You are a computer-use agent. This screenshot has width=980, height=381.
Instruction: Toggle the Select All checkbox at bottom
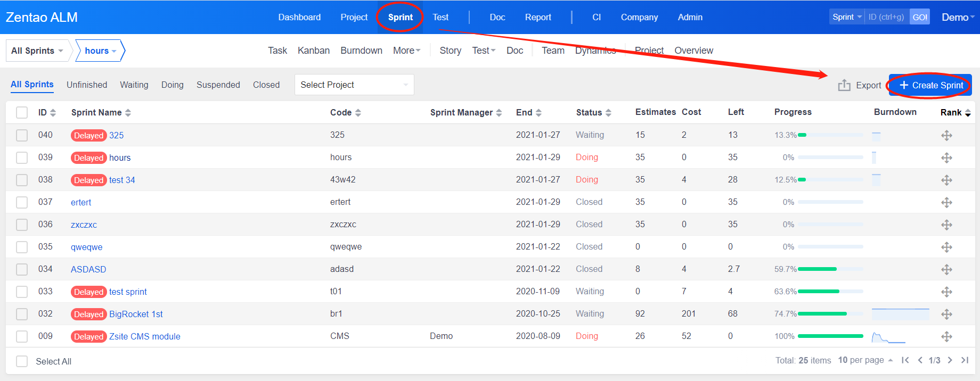pyautogui.click(x=22, y=361)
